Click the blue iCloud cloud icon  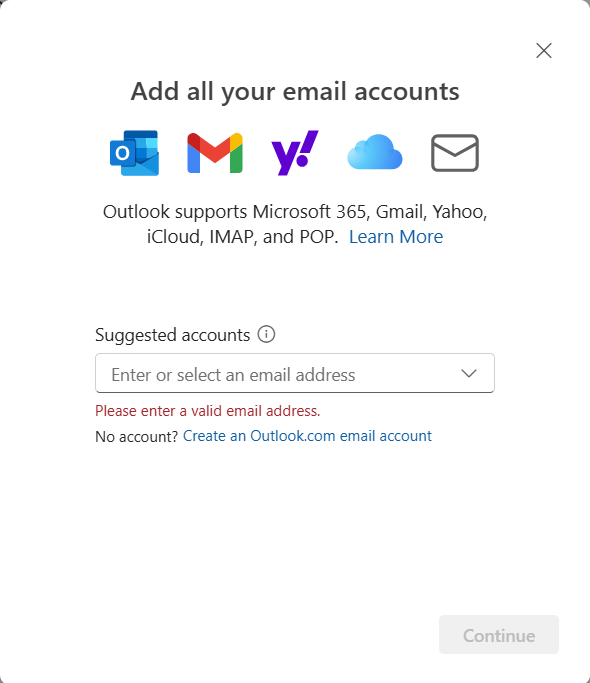375,152
